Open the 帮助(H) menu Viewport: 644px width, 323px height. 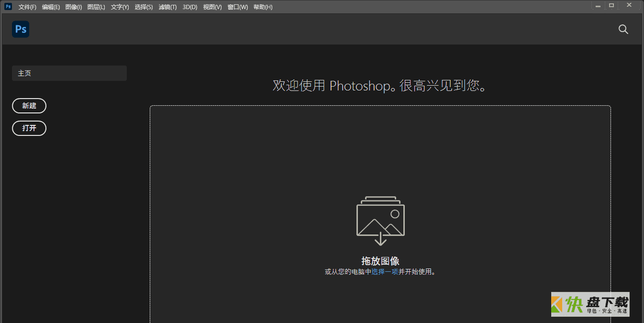pyautogui.click(x=263, y=7)
